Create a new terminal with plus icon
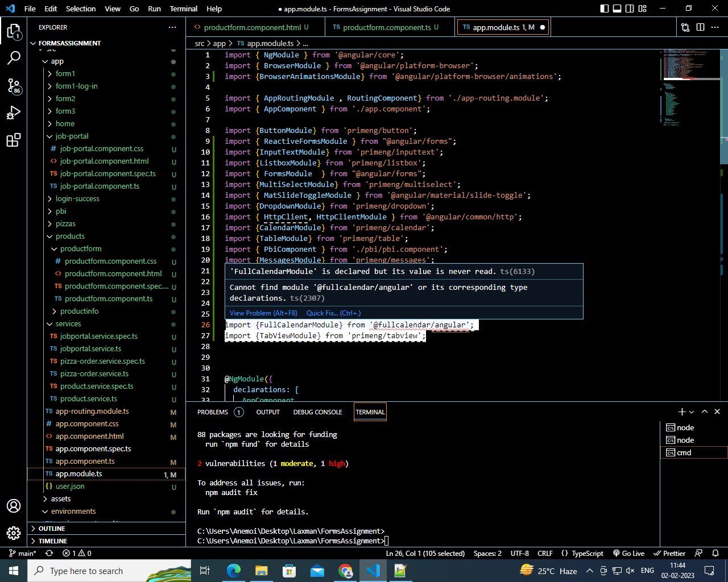The height and width of the screenshot is (582, 728). pos(682,411)
